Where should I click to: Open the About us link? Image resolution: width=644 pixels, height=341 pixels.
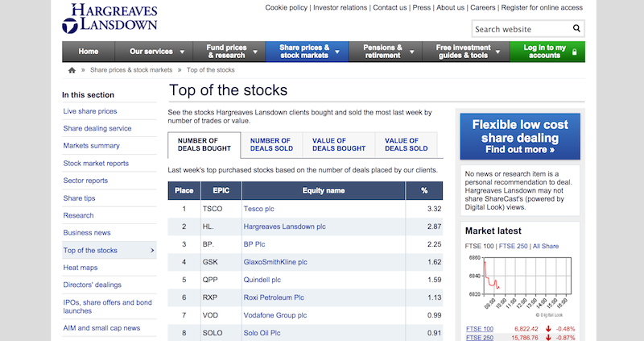(450, 7)
